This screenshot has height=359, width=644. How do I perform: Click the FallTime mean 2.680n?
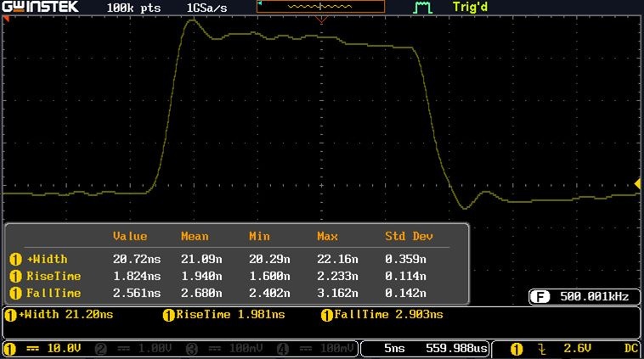tap(201, 293)
